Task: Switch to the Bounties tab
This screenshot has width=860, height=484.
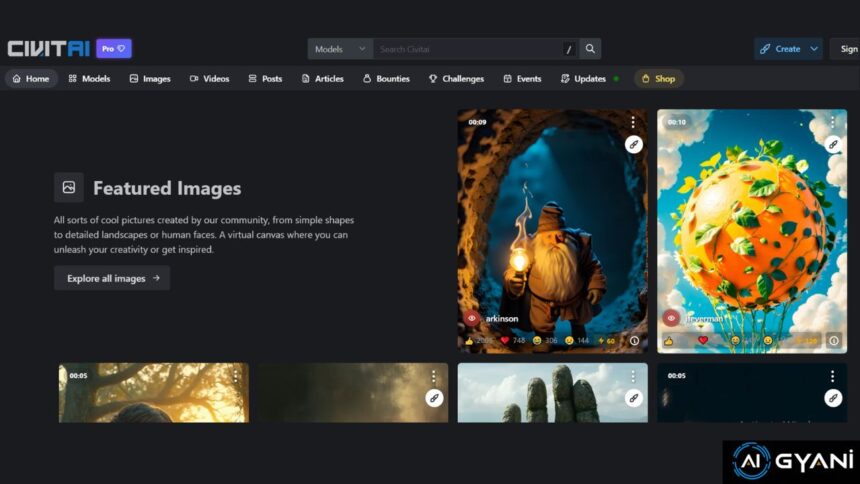Action: [385, 79]
